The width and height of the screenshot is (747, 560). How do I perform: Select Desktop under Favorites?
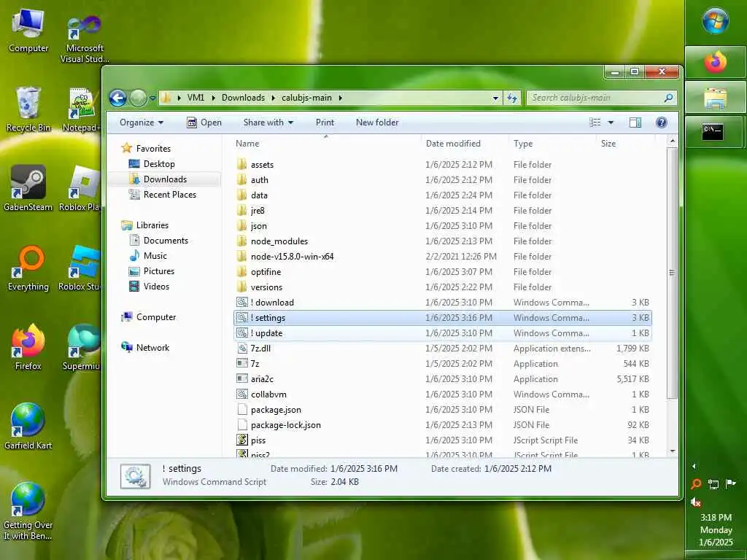pos(158,164)
